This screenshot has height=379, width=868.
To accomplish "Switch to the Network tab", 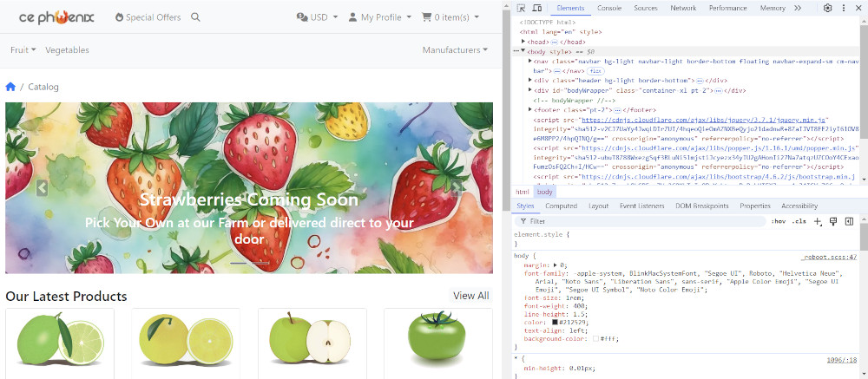I will 683,8.
